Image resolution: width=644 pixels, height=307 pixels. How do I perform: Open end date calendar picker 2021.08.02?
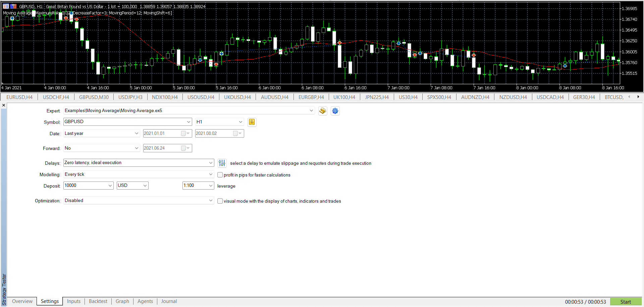click(x=237, y=134)
